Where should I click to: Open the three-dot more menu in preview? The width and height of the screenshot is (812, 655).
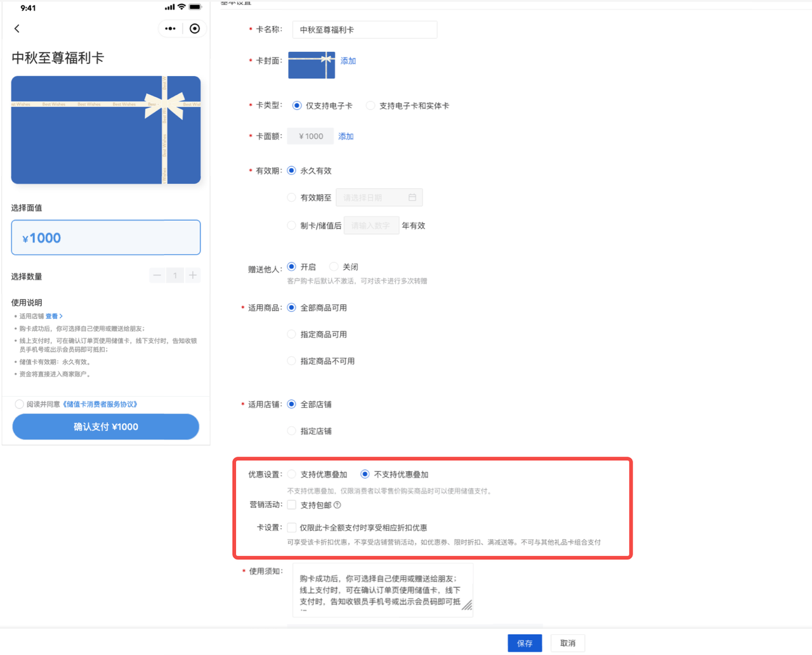coord(170,29)
